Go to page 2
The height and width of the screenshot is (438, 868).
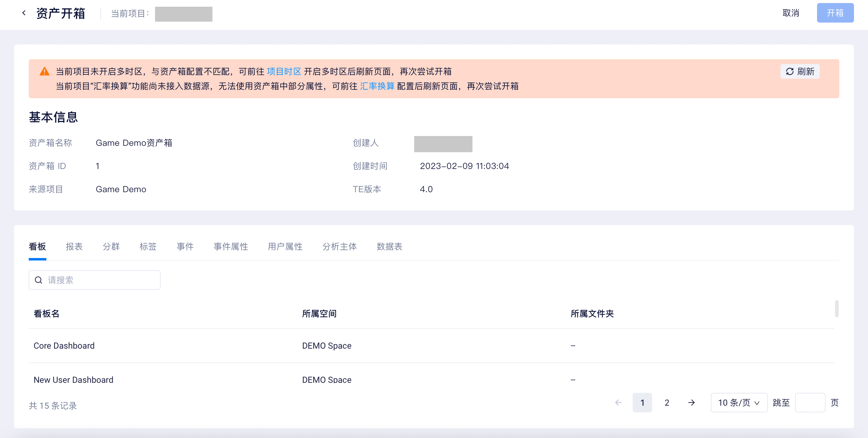click(667, 403)
